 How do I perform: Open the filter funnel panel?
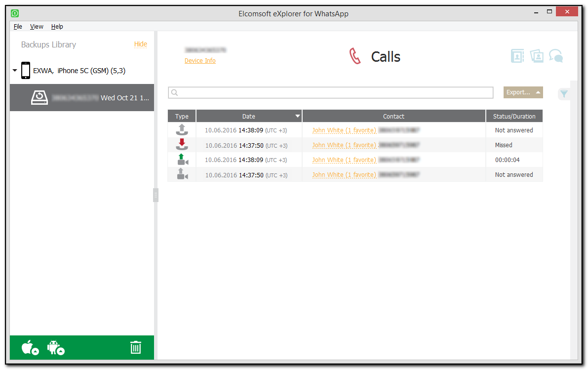click(x=564, y=93)
